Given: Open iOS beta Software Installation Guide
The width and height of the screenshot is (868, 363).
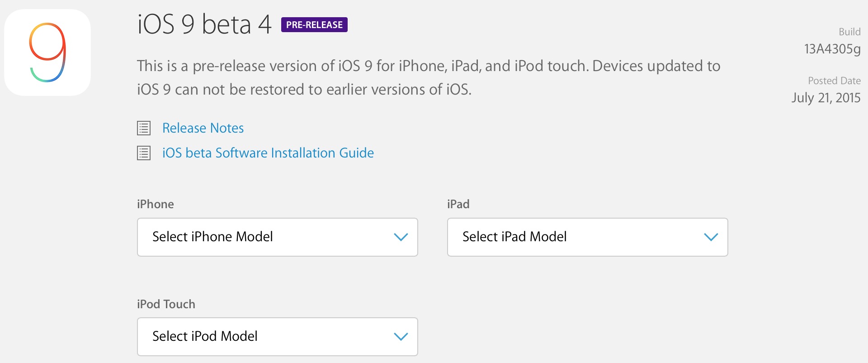Looking at the screenshot, I should point(268,153).
